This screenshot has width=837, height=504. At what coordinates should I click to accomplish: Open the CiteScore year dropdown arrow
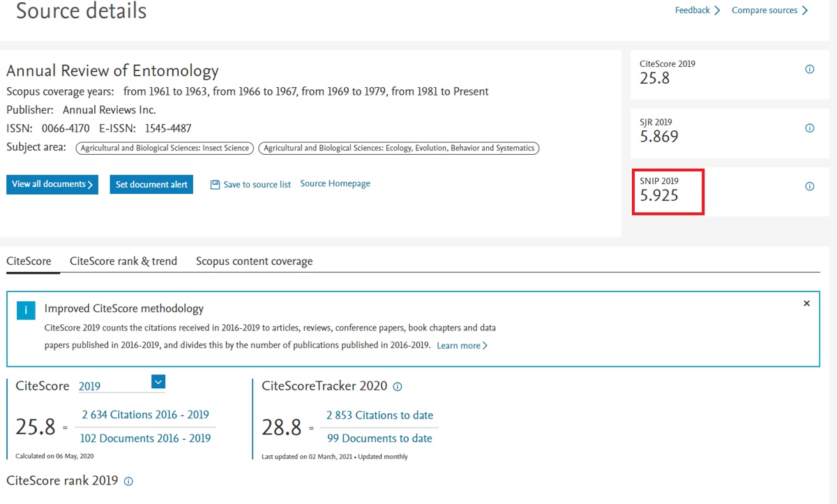click(158, 381)
